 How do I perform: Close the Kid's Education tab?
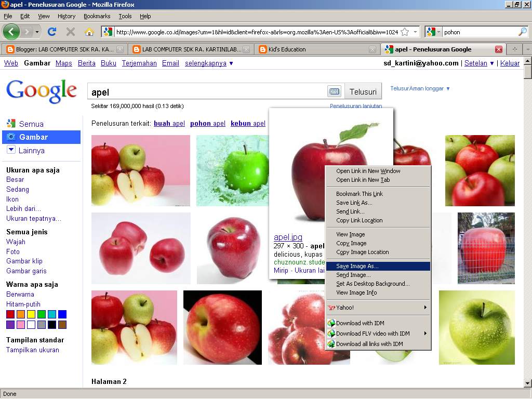372,49
